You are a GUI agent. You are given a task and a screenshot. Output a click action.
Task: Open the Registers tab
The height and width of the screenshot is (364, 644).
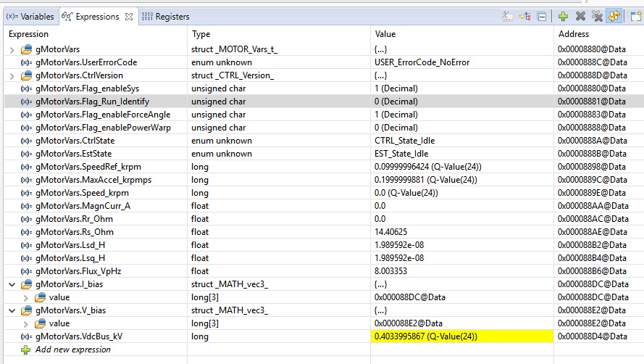[165, 17]
